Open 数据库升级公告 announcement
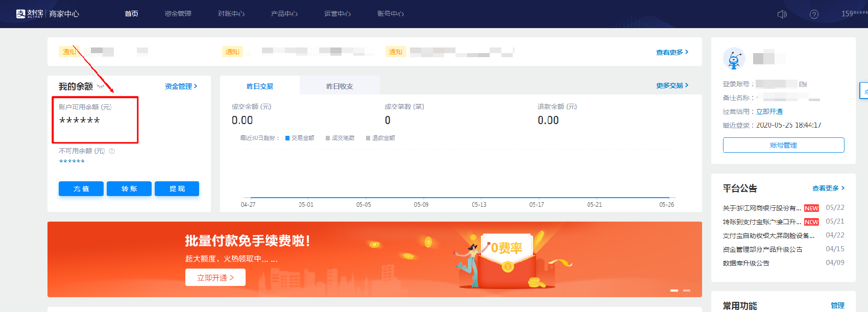 tap(746, 263)
